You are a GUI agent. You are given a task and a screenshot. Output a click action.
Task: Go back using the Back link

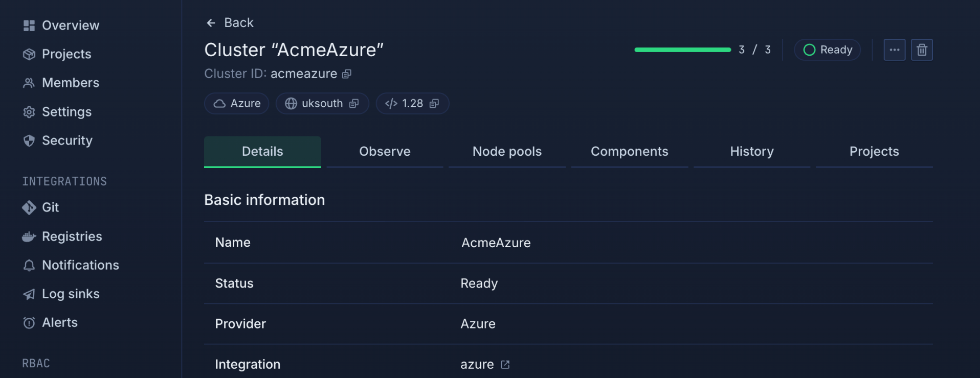point(229,22)
